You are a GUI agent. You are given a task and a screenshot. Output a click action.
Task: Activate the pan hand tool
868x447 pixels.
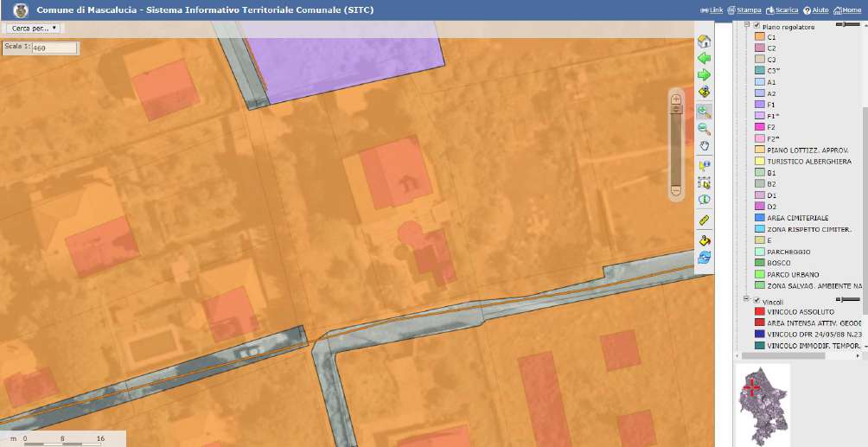tap(704, 146)
